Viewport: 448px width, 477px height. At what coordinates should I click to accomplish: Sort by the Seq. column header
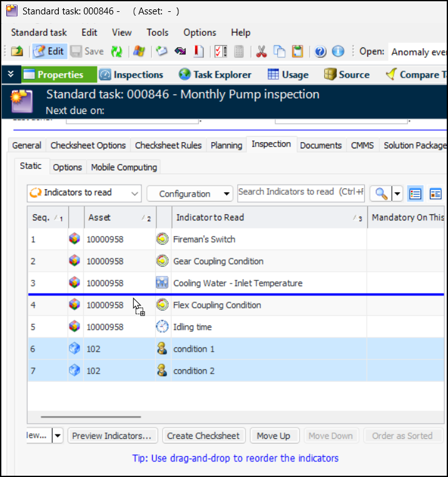pyautogui.click(x=48, y=217)
